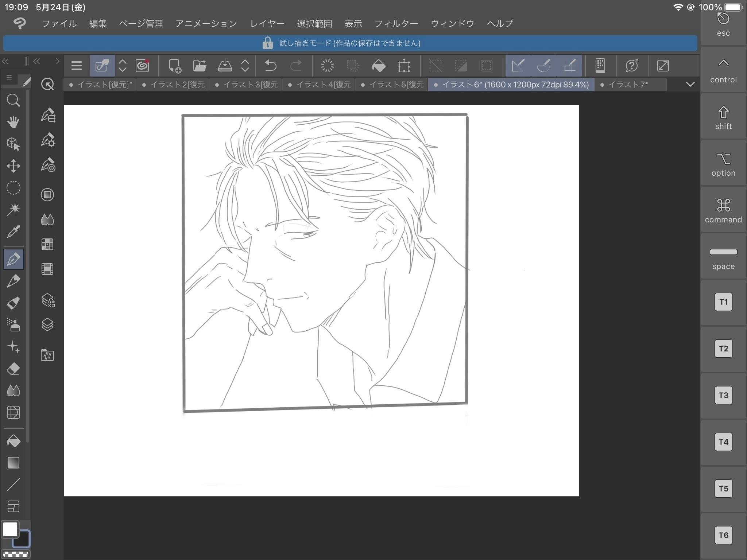Select the white foreground color swatch
Image resolution: width=747 pixels, height=560 pixels.
pos(11,529)
